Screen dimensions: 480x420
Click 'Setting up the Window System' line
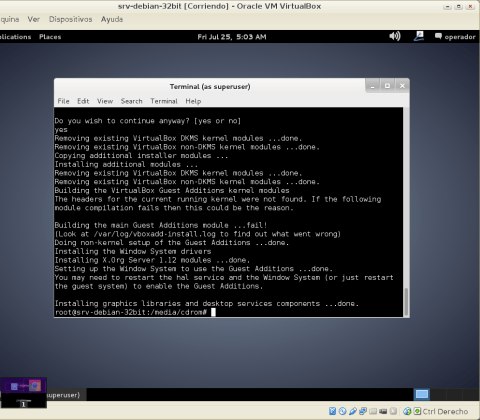194,268
